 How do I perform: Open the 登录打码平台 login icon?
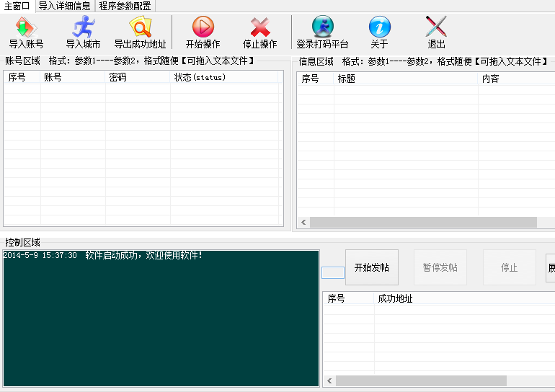322,28
